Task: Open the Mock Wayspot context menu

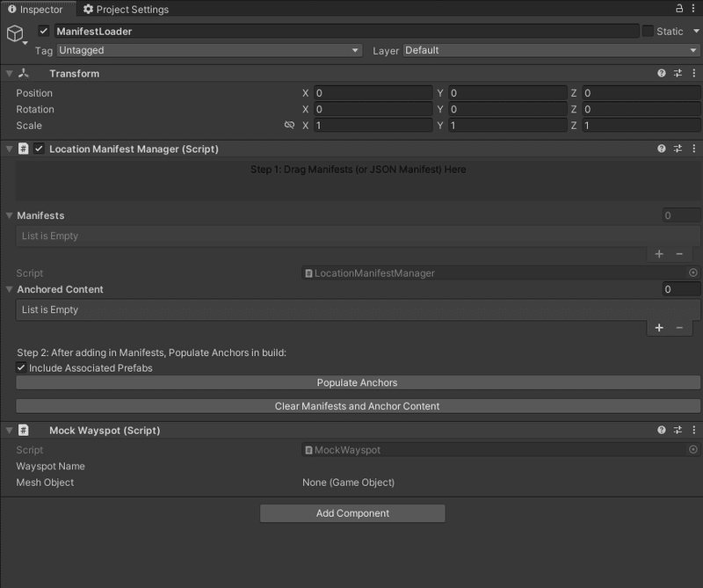Action: click(x=693, y=430)
